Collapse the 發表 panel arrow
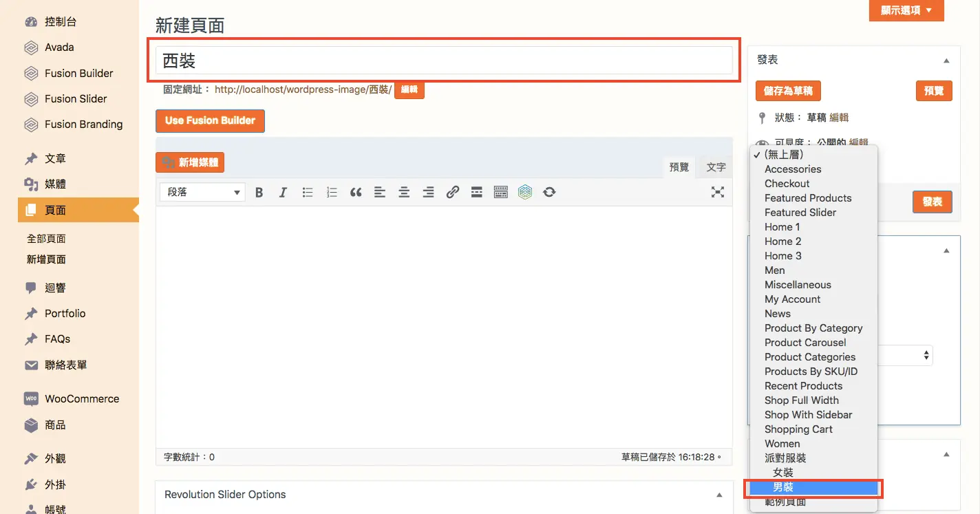The image size is (980, 514). (946, 61)
